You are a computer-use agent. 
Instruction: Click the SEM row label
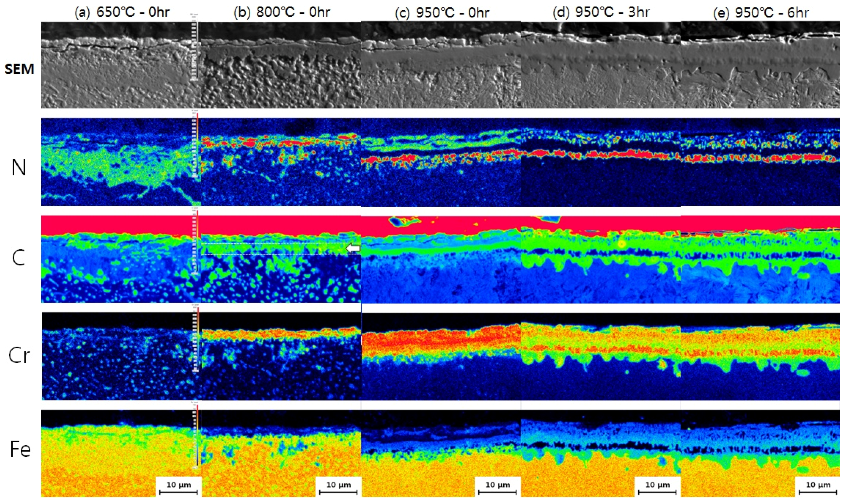pyautogui.click(x=20, y=69)
